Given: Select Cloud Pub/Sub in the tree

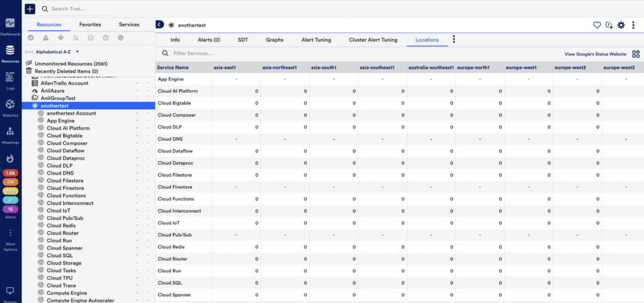Looking at the screenshot, I should pyautogui.click(x=65, y=218).
